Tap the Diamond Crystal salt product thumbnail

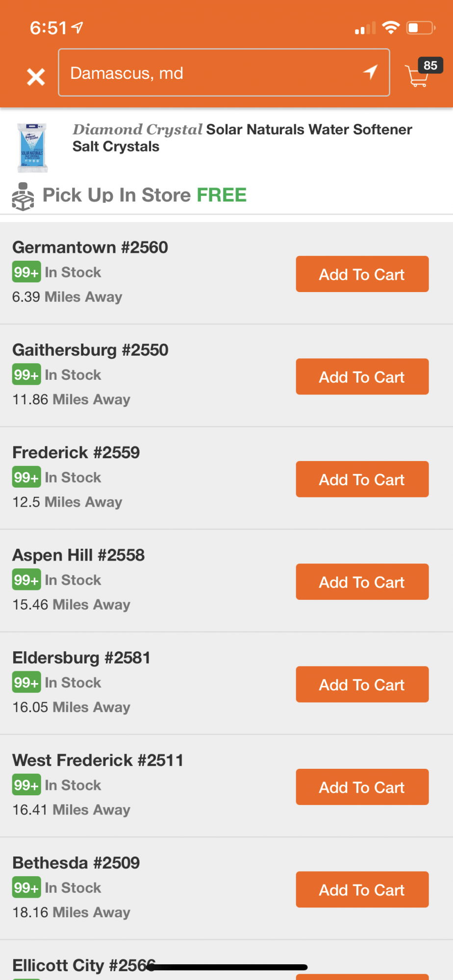tap(32, 147)
